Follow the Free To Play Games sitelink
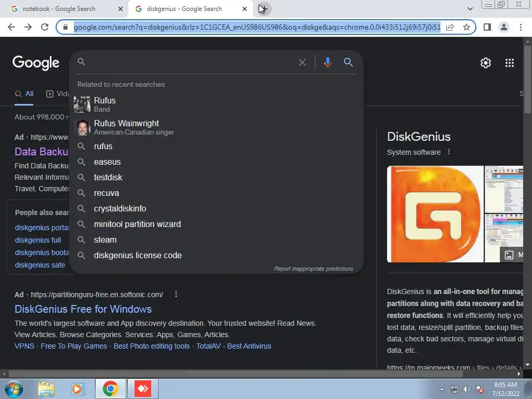 coord(74,346)
